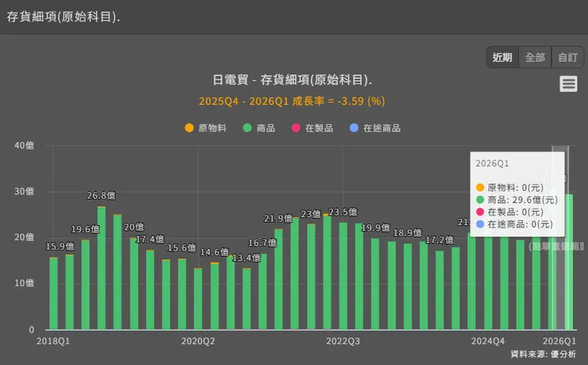Click the 15.9億 bar label

pyautogui.click(x=60, y=247)
